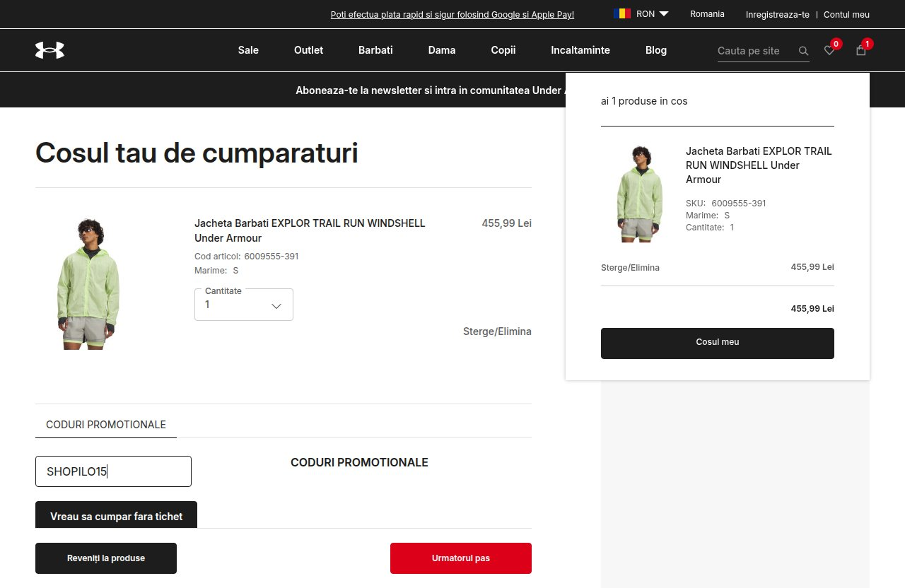
Task: Click the bold CODURI PROMOTIONALE heading
Action: 359,462
